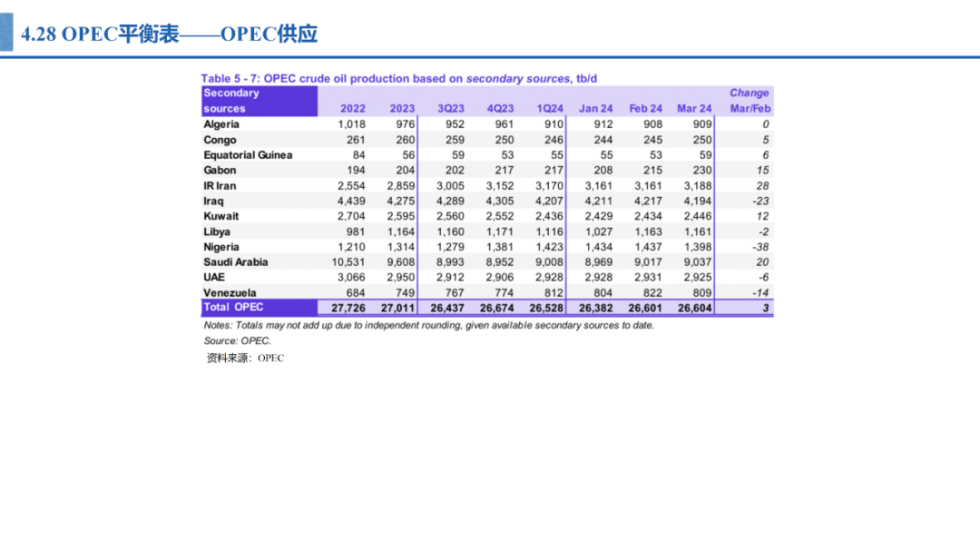Click Iraq's 4Q23 value 4,305
Image resolution: width=980 pixels, height=552 pixels.
pyautogui.click(x=500, y=201)
